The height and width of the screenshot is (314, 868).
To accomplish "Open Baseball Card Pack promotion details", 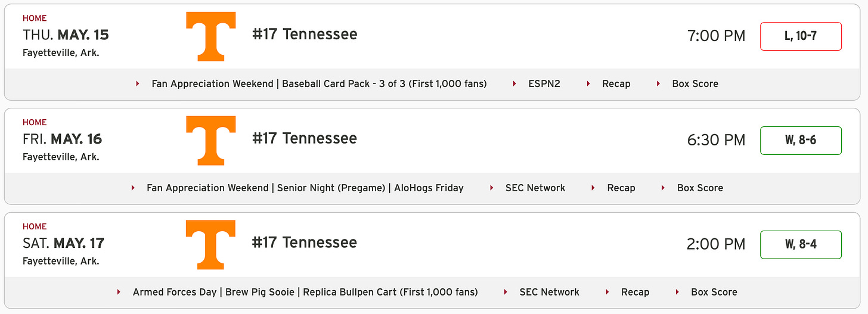I will click(x=319, y=83).
